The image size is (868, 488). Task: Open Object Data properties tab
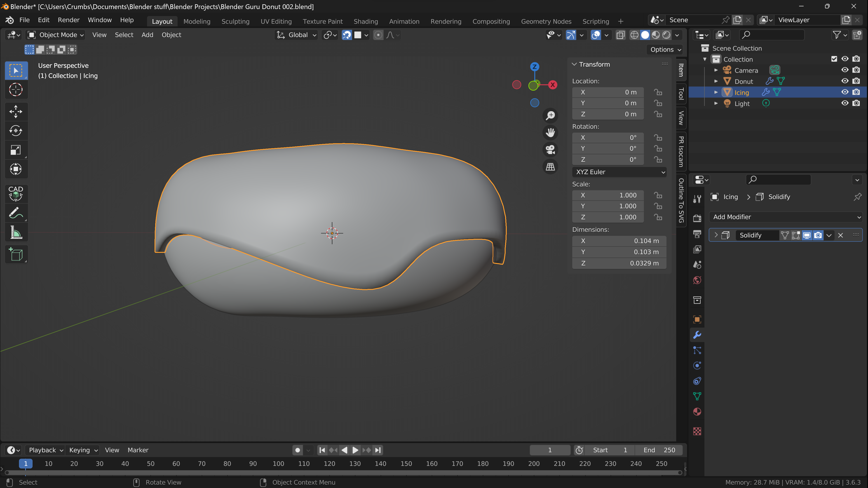(x=697, y=396)
